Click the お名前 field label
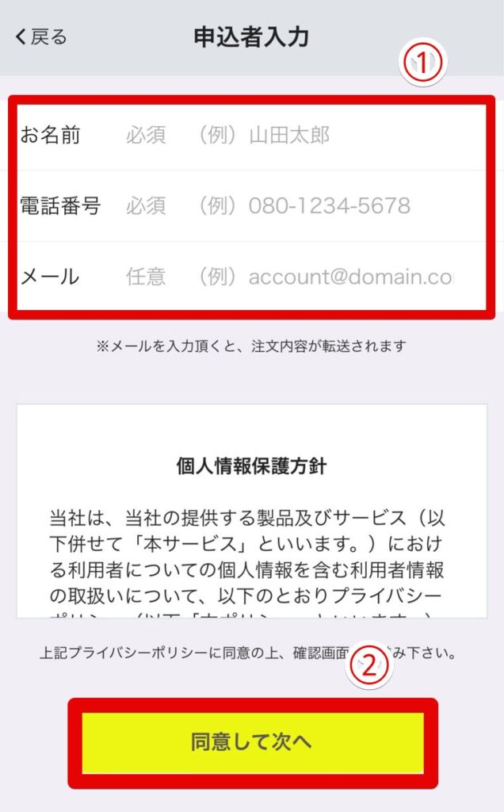 coord(50,135)
